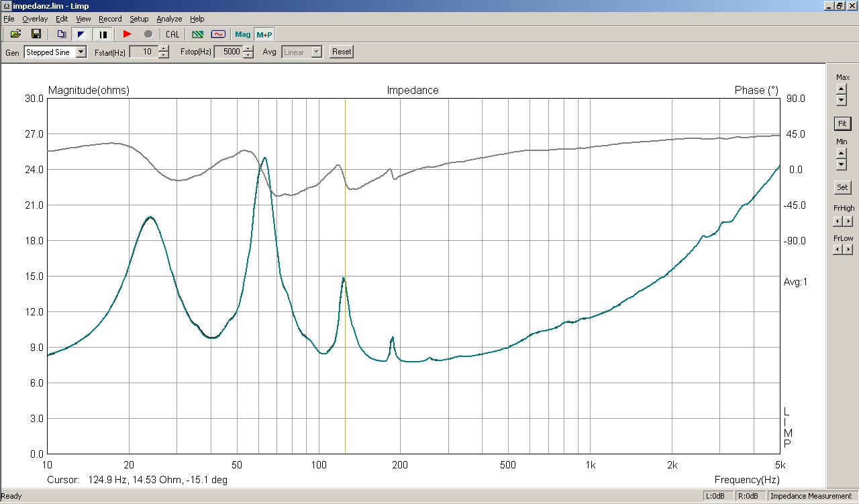859x504 pixels.
Task: Open the Analyze menu
Action: 169,19
